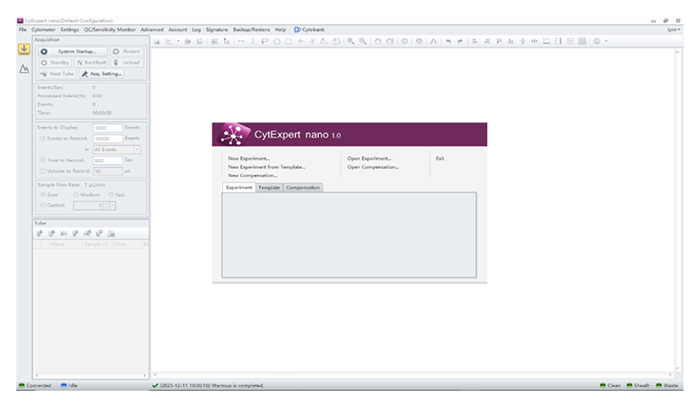Select Slow sample flow rate
The image size is (700, 413).
tap(43, 195)
